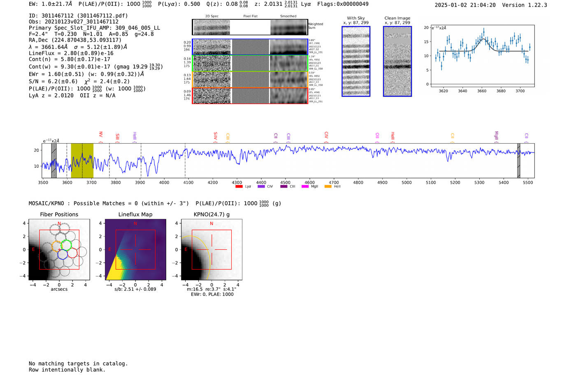Select the magenta MgII legend swatch
Image resolution: width=576 pixels, height=392 pixels.
click(x=305, y=187)
